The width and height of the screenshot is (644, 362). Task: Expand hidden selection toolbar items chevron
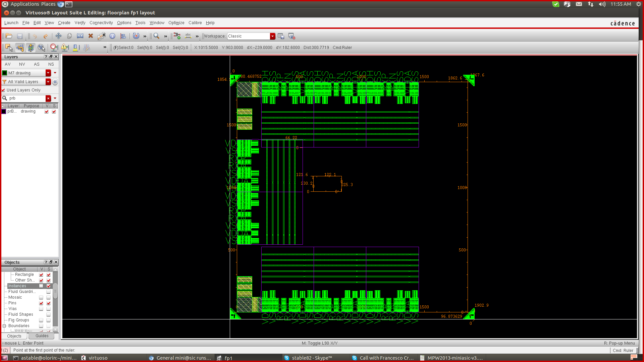[105, 47]
